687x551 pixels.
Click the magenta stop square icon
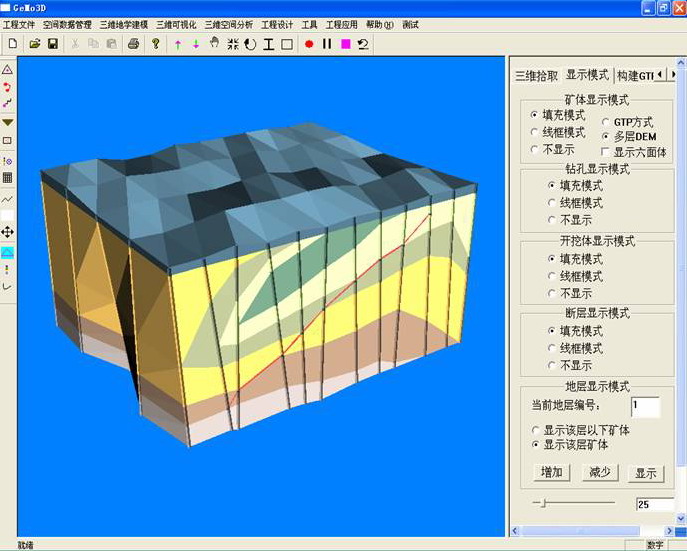tap(345, 44)
